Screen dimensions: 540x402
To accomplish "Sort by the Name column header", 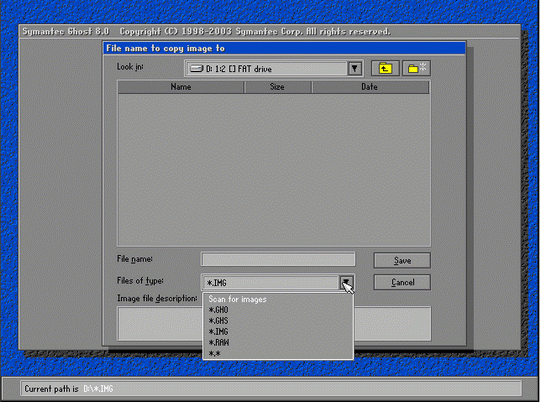I will [x=181, y=87].
